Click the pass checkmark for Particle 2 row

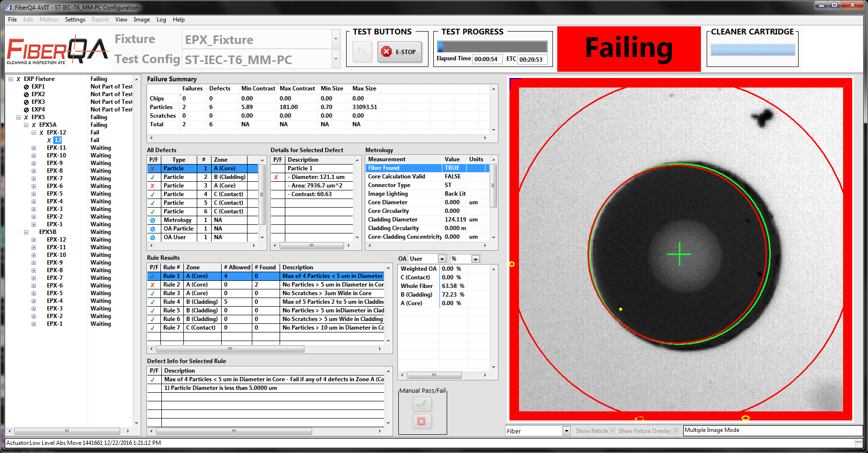153,177
